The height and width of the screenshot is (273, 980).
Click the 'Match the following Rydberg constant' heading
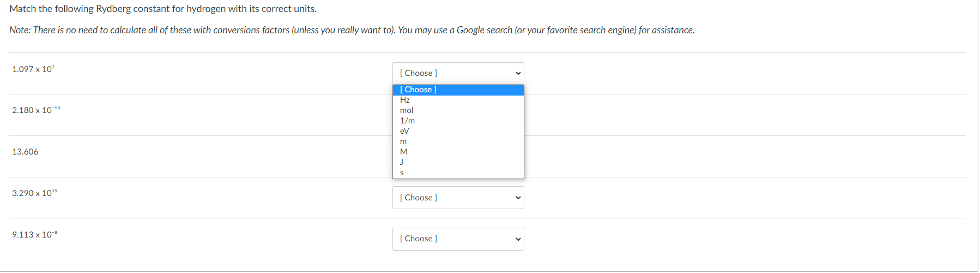pos(162,9)
